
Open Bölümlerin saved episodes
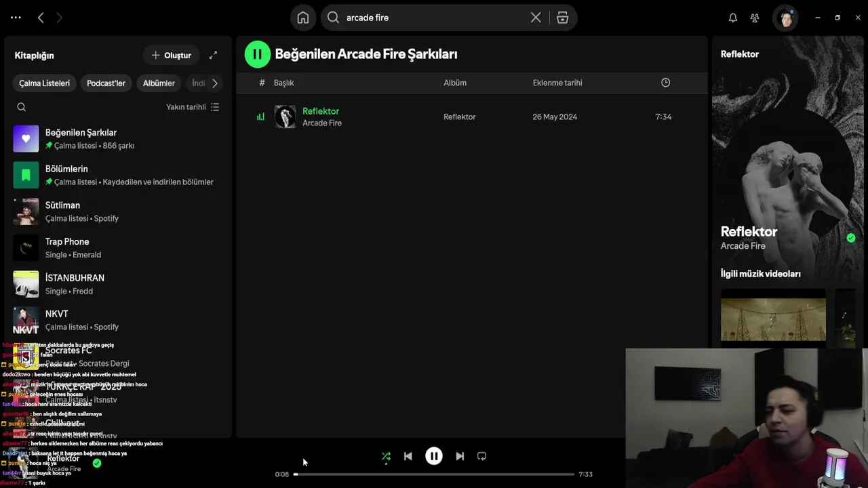click(x=117, y=175)
